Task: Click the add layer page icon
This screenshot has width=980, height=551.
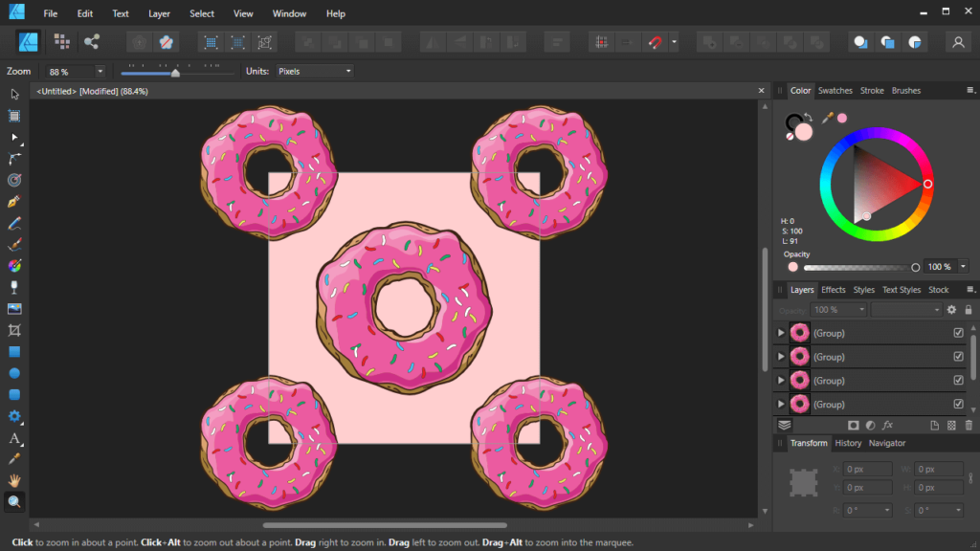Action: 934,426
